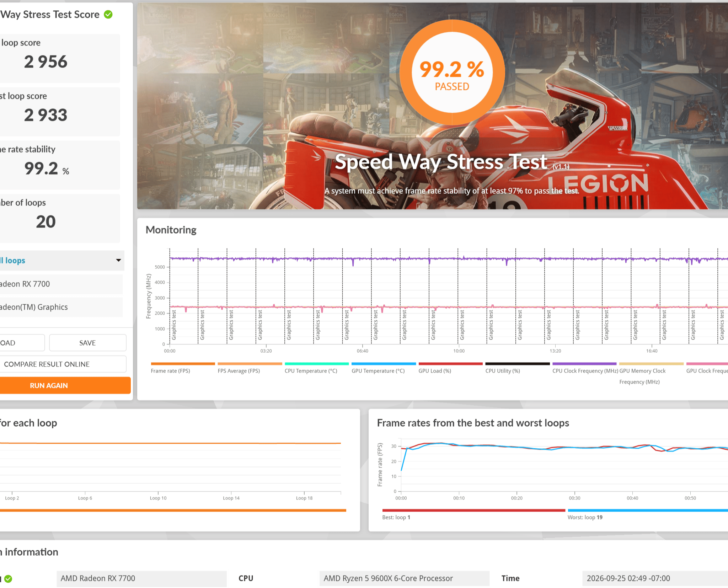This screenshot has width=728, height=588.
Task: Click the AMD Radeon RX 7700 field in system information
Action: 141,579
